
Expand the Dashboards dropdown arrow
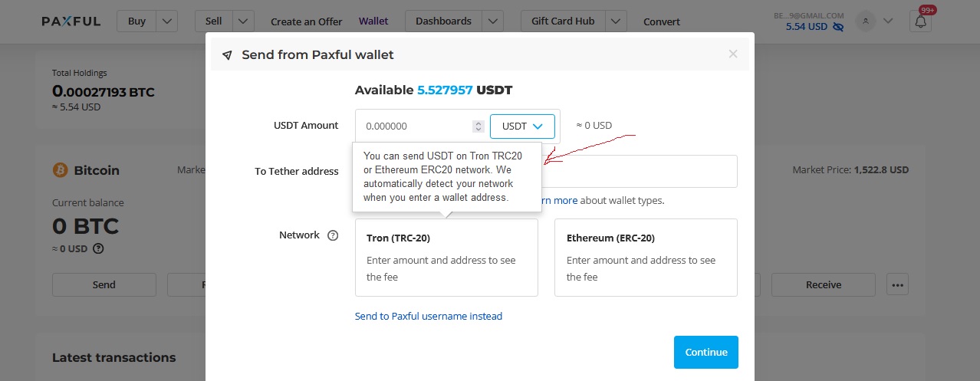point(493,21)
